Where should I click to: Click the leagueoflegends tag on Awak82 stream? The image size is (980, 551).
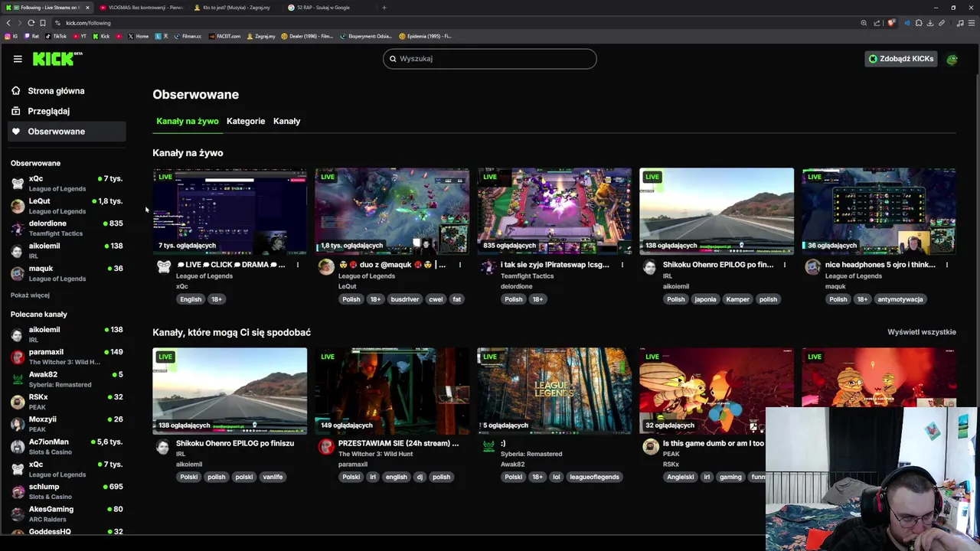click(x=594, y=477)
